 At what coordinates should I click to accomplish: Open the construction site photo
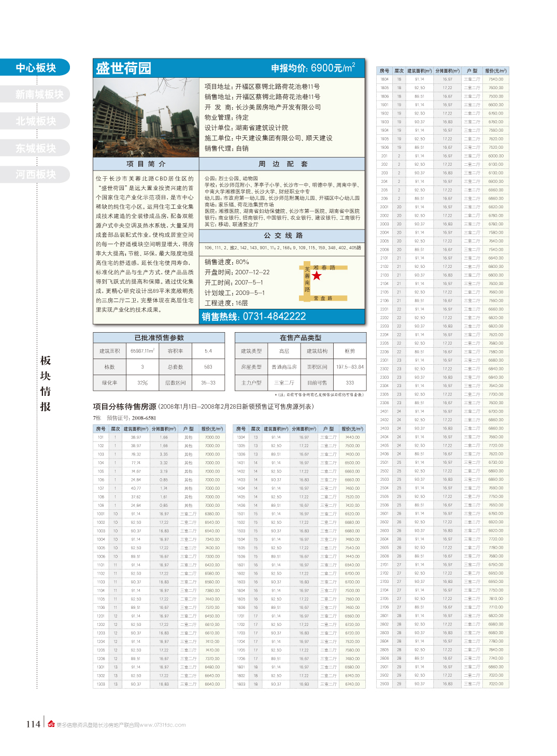(x=146, y=118)
